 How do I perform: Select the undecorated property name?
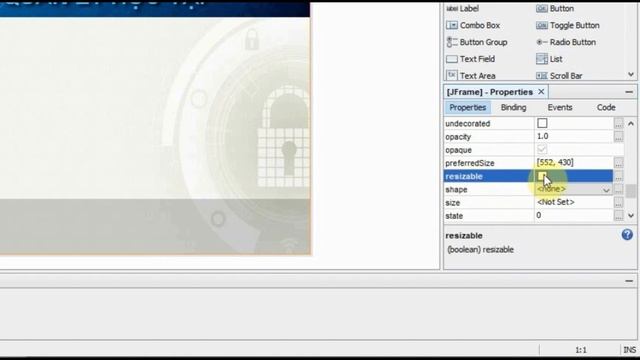tap(468, 124)
